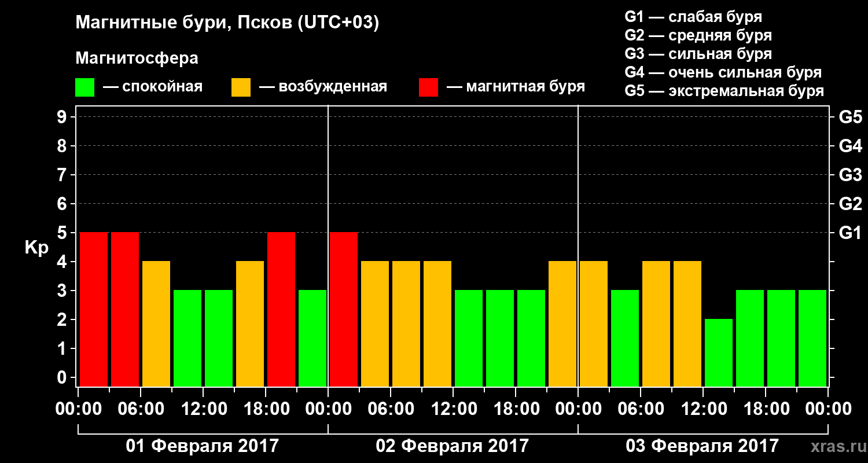
Task: Select the chart title 'Магнитные бури, Псков (UTC+03)'
Action: pyautogui.click(x=227, y=24)
